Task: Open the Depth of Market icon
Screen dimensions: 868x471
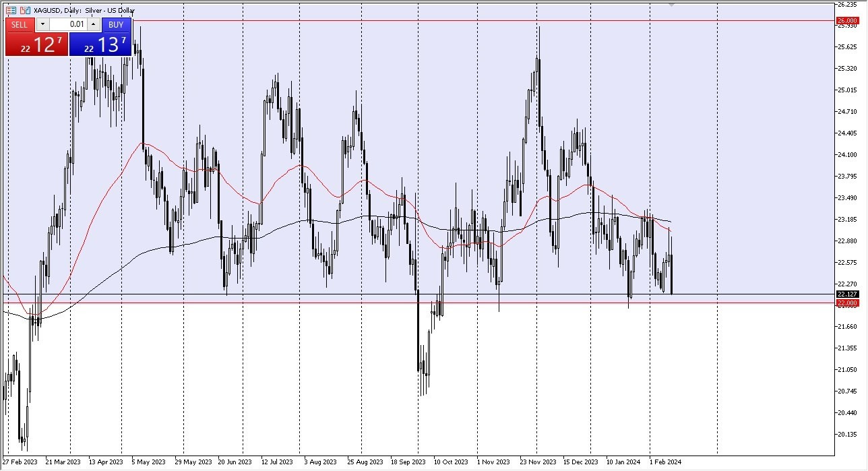Action: coord(11,10)
